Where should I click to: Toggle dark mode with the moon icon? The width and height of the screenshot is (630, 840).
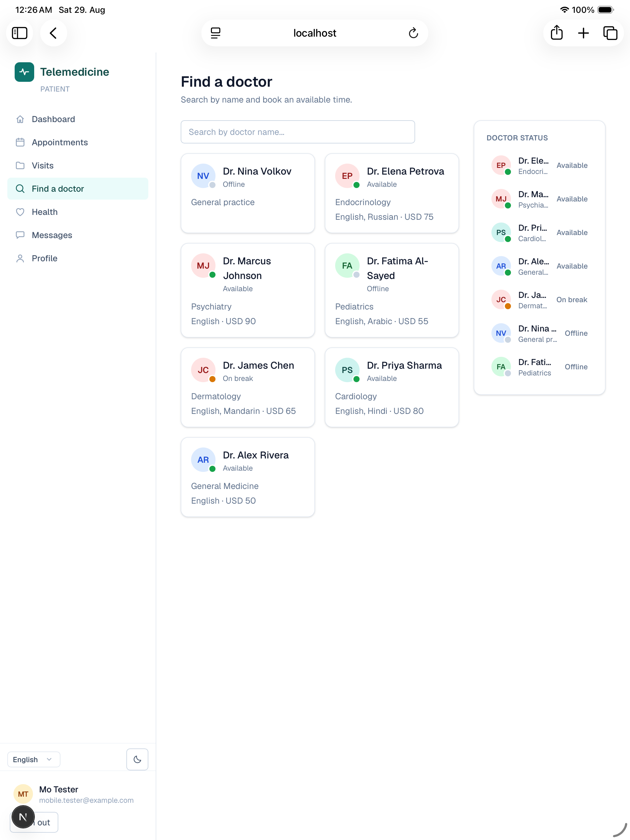coord(137,759)
